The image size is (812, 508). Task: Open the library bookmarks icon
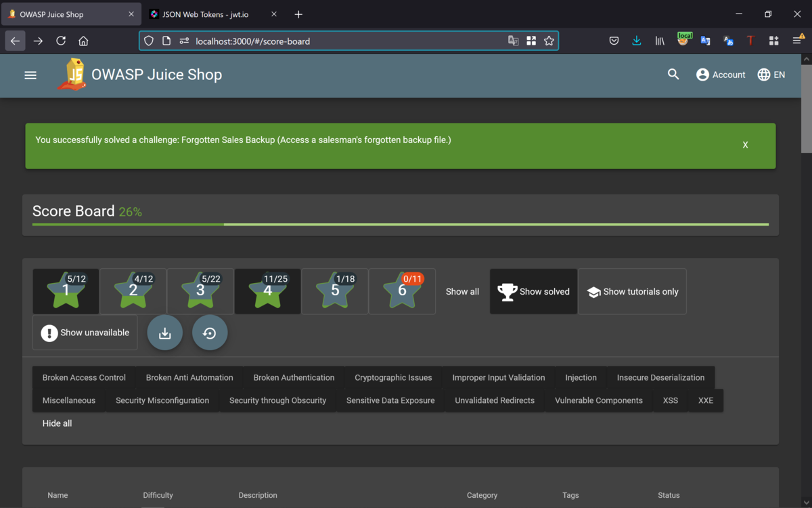[660, 41]
